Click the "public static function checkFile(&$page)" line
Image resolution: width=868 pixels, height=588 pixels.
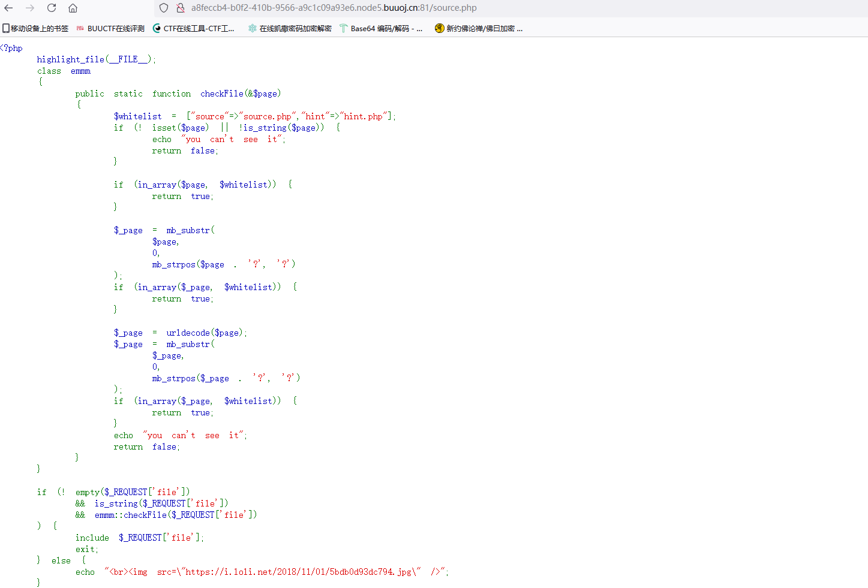click(178, 94)
